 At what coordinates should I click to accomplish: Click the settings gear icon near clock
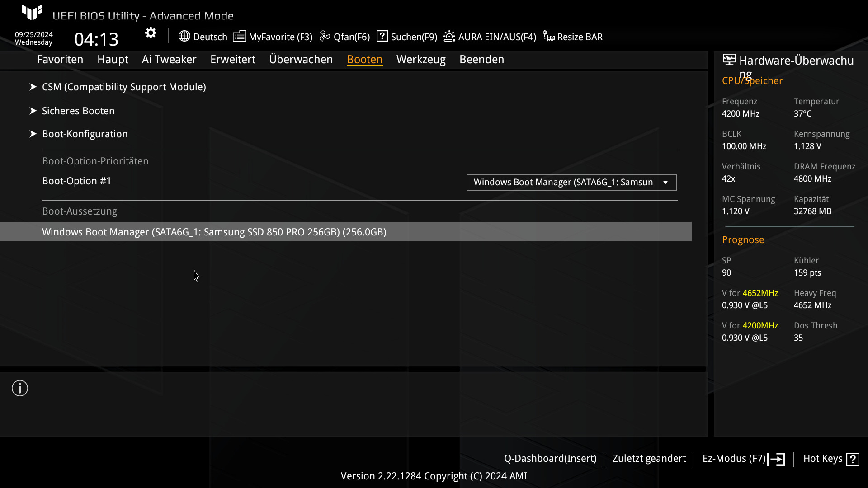pos(151,33)
